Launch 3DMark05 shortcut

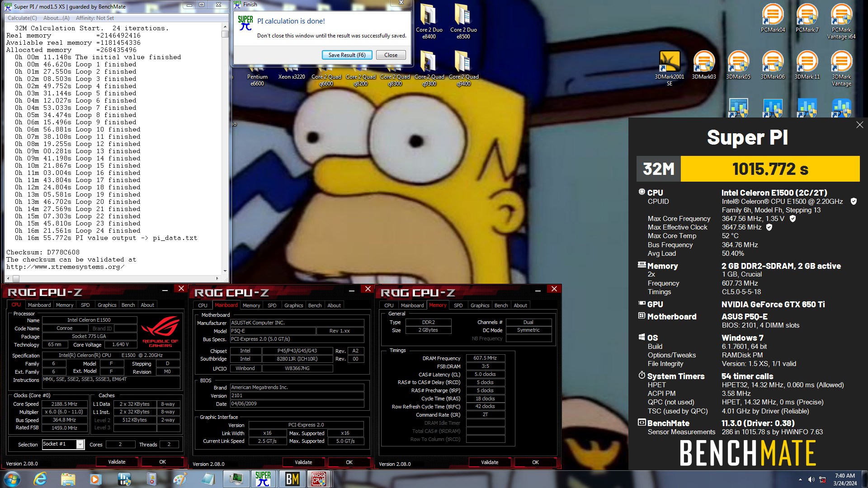click(x=738, y=65)
